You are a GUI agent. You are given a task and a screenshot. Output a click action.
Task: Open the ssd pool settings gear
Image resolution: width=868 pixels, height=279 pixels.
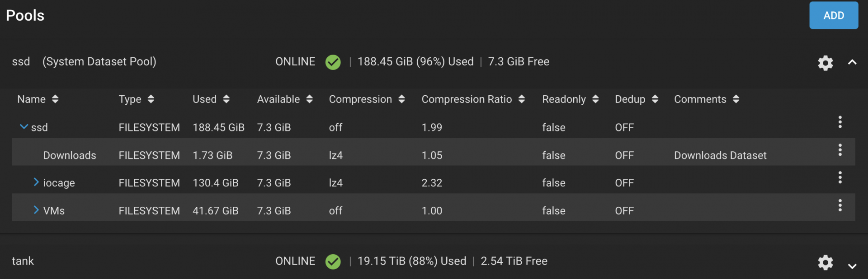tap(825, 63)
